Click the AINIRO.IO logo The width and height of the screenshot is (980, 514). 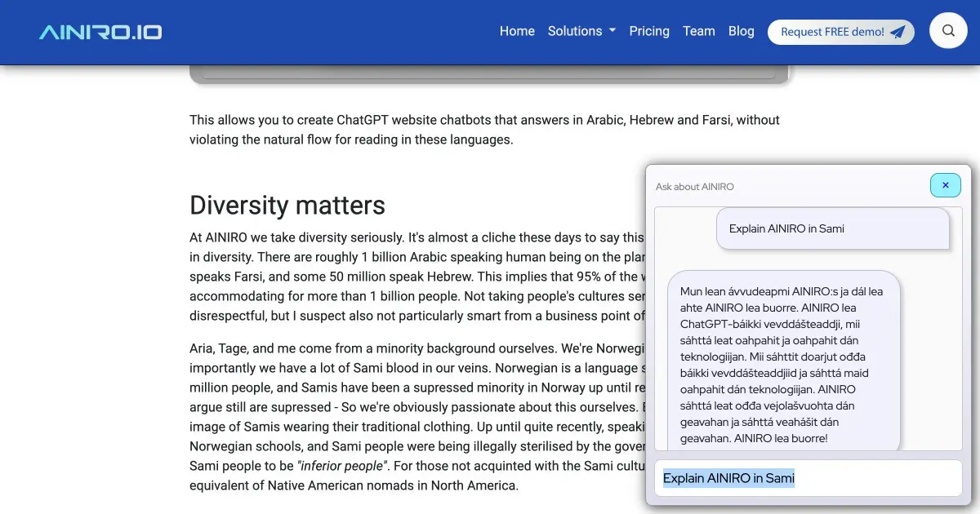tap(100, 32)
